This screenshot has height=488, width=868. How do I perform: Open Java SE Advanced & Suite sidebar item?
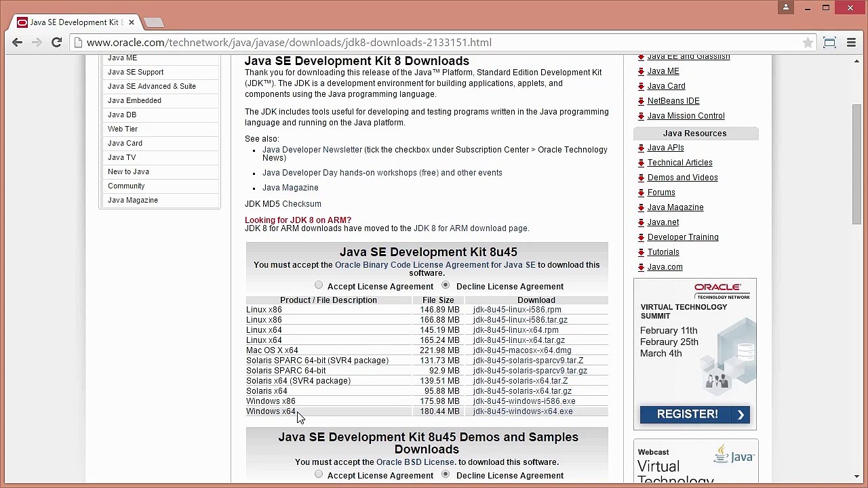tap(152, 86)
